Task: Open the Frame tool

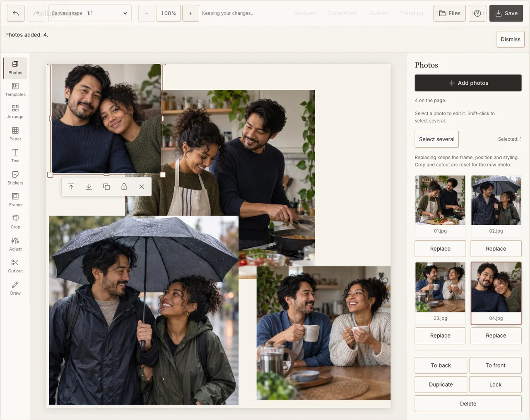Action: point(15,200)
